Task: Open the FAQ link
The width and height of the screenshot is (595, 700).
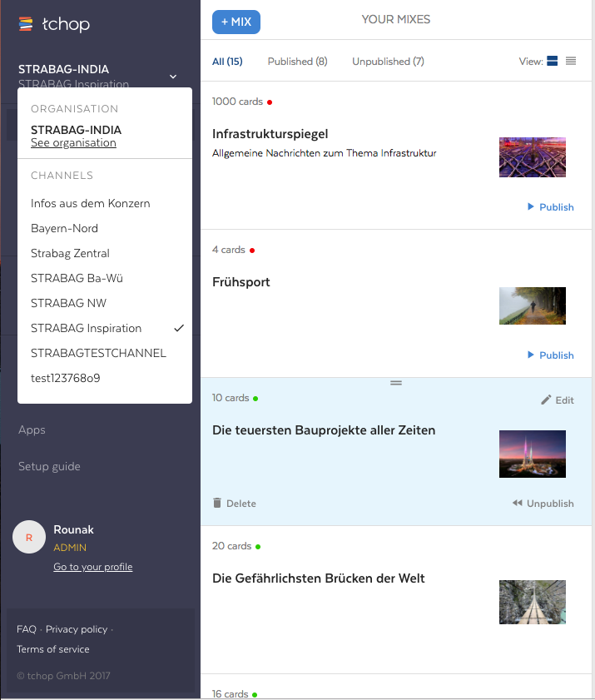Action: (x=27, y=629)
